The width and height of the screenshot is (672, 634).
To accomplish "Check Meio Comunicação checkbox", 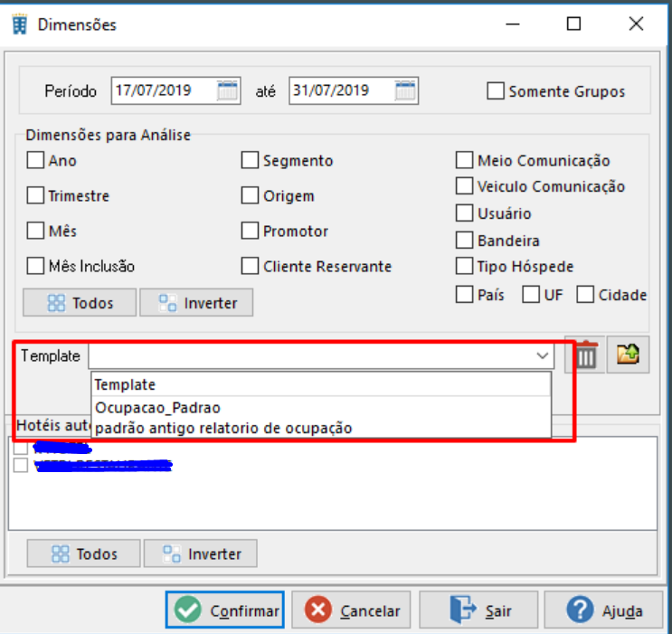I will [x=465, y=160].
